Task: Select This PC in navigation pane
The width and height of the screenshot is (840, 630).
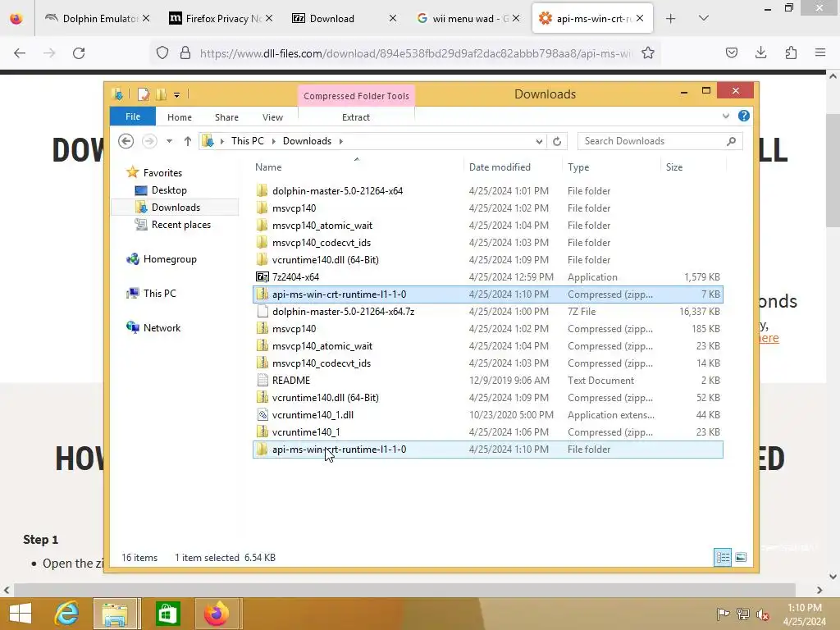Action: click(x=160, y=293)
